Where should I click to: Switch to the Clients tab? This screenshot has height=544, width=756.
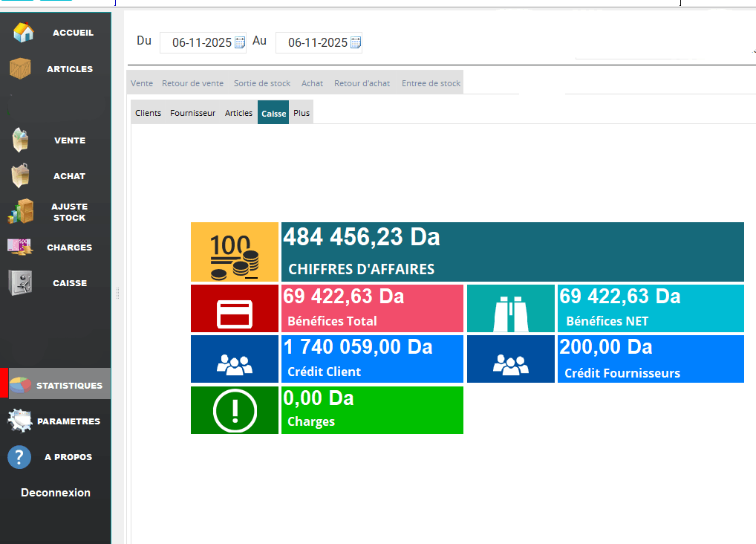point(148,113)
